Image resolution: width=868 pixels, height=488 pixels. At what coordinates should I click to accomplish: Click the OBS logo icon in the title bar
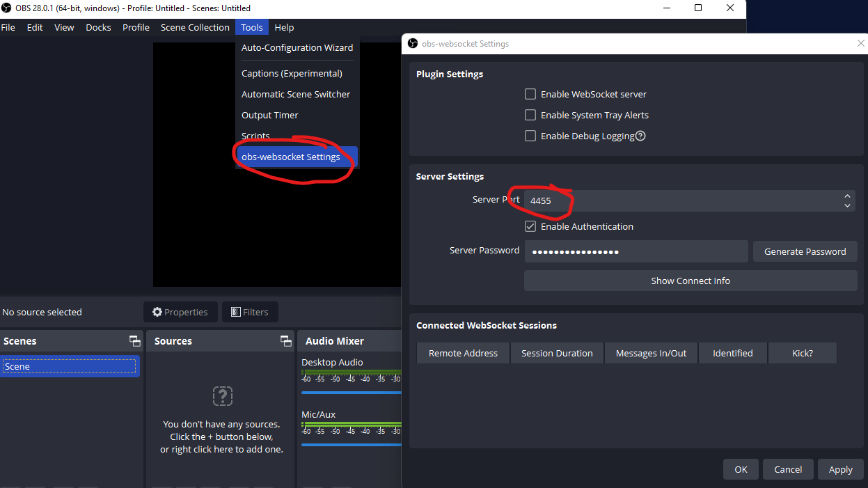pos(7,8)
